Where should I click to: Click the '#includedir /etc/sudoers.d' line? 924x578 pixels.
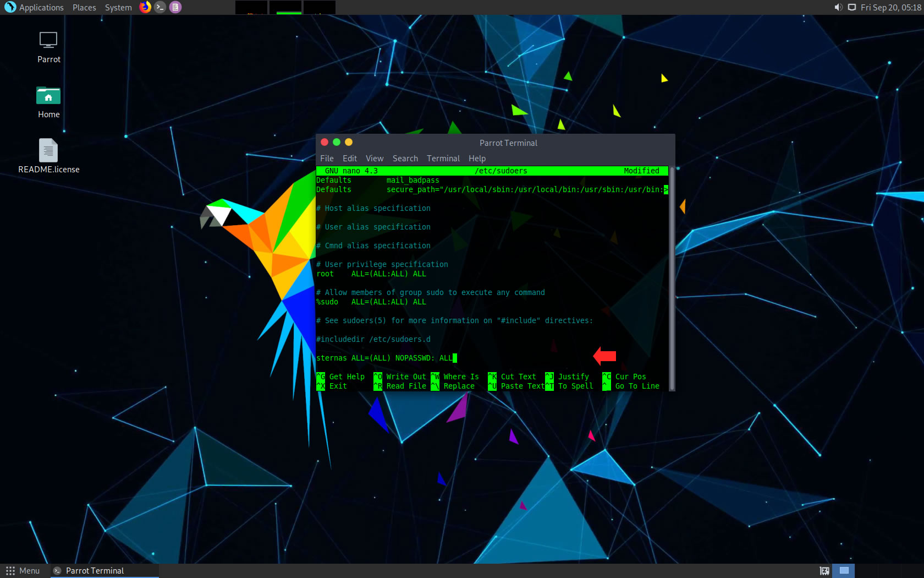[x=373, y=339]
